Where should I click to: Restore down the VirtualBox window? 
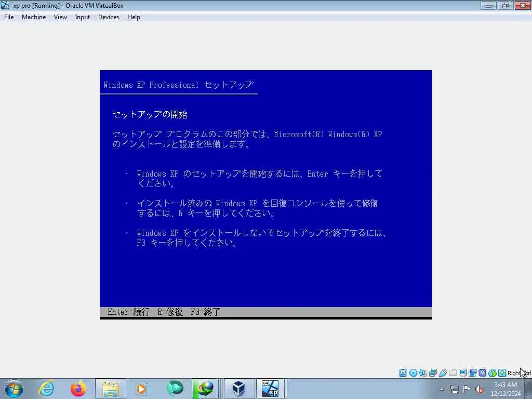click(x=506, y=5)
